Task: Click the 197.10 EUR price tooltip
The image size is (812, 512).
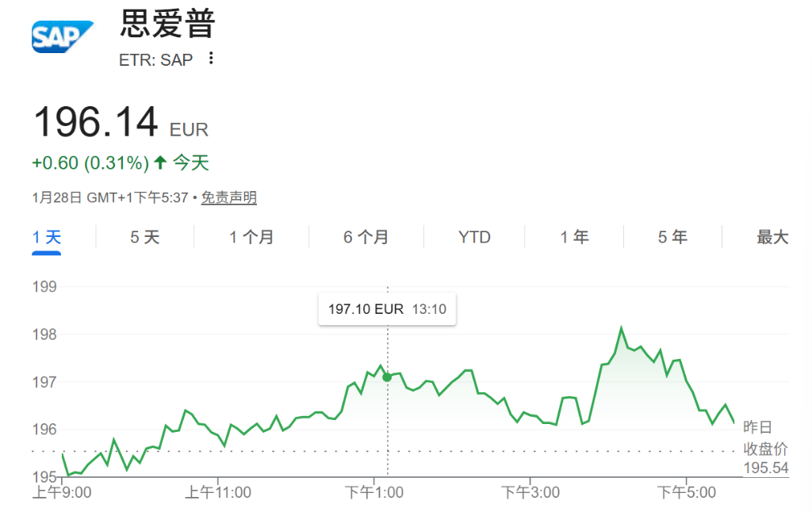Action: click(x=387, y=309)
